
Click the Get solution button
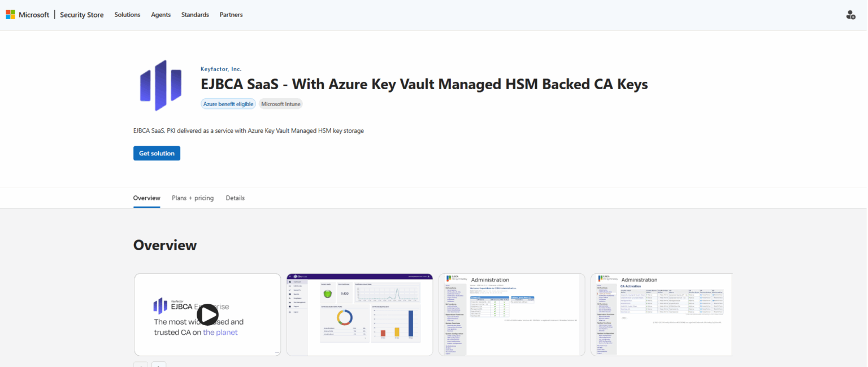pyautogui.click(x=157, y=153)
